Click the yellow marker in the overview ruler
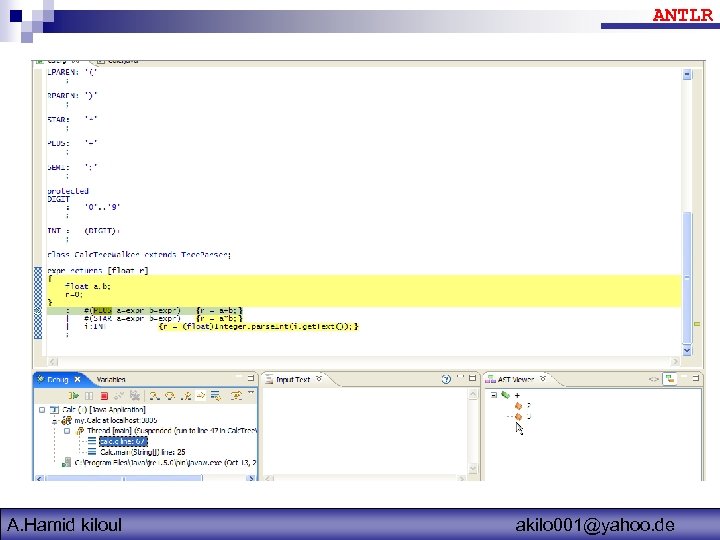 (x=697, y=324)
